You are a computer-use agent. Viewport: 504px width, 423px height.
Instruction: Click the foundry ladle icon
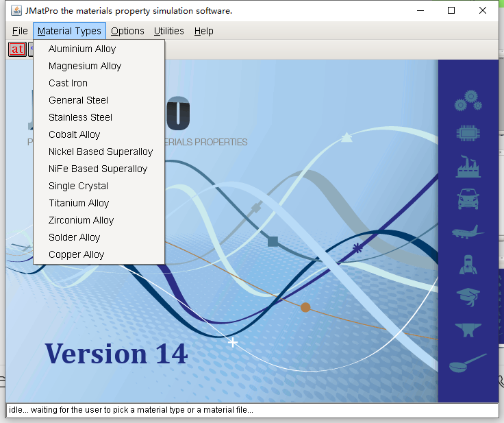(x=468, y=363)
